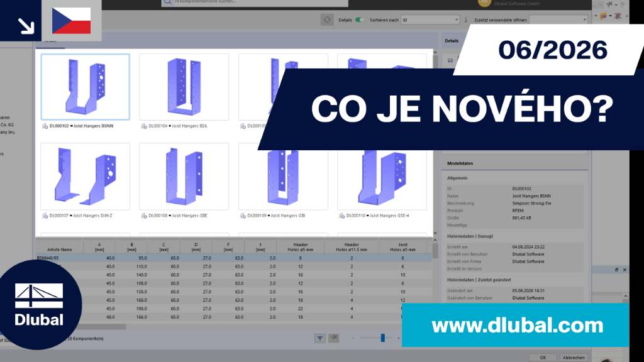Screen dimensions: 644x362
Task: Click the red-blue node icon in background toolbar
Action: tap(618, 16)
